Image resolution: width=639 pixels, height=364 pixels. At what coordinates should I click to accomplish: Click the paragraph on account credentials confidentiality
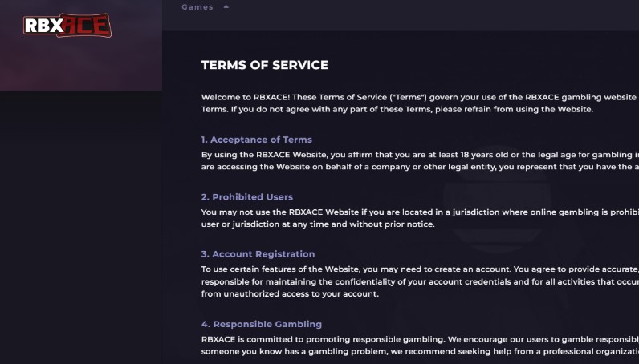pyautogui.click(x=420, y=281)
